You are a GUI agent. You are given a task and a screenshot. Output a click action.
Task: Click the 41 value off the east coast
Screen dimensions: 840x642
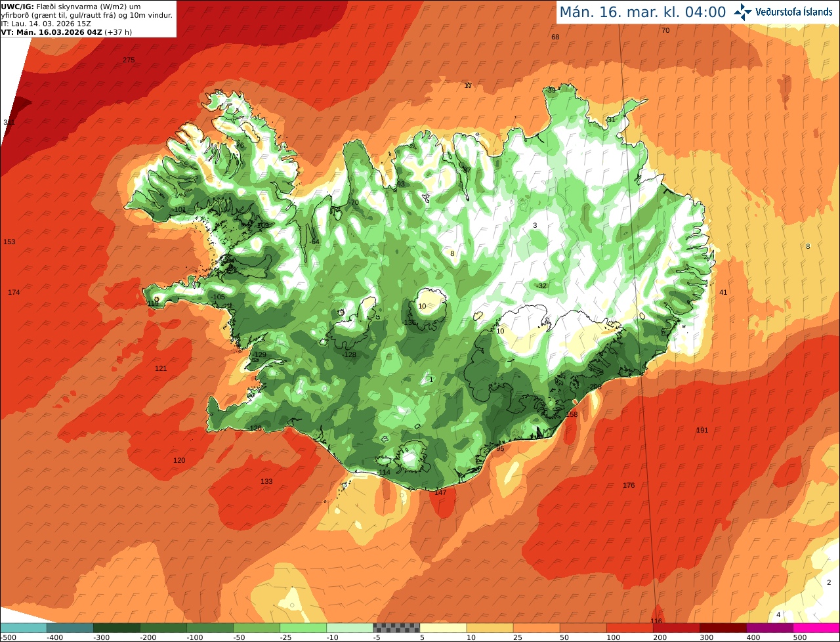coord(724,293)
